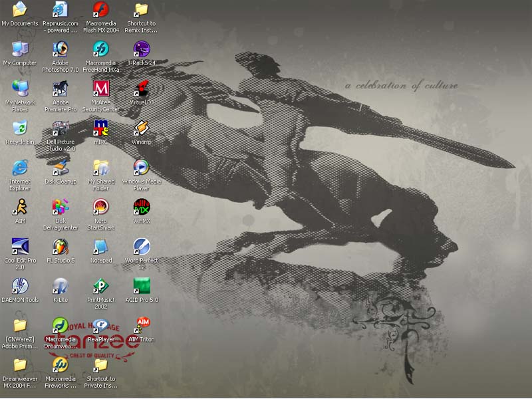Click the Adobe Premiere Pro icon
532x399 pixels.
tap(61, 88)
